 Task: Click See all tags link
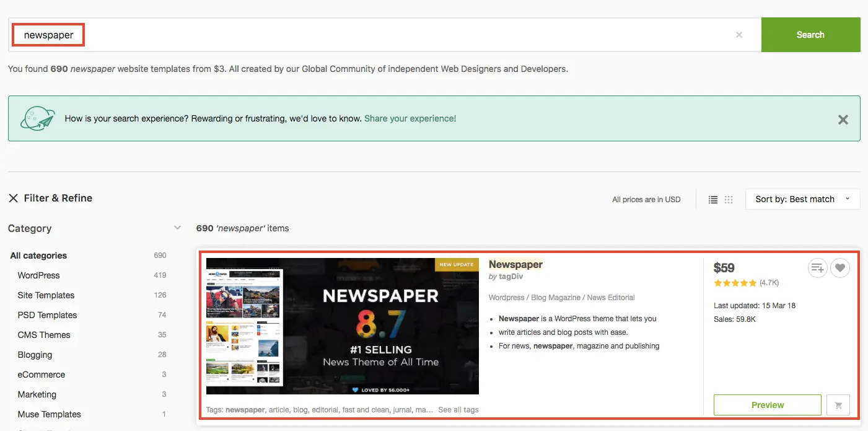point(458,410)
